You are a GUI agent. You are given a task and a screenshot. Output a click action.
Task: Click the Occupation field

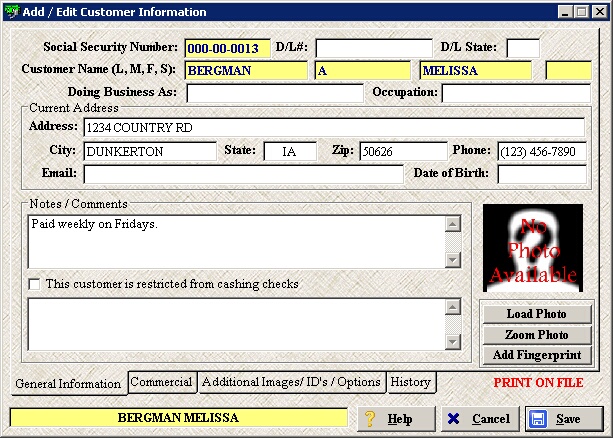[x=516, y=93]
